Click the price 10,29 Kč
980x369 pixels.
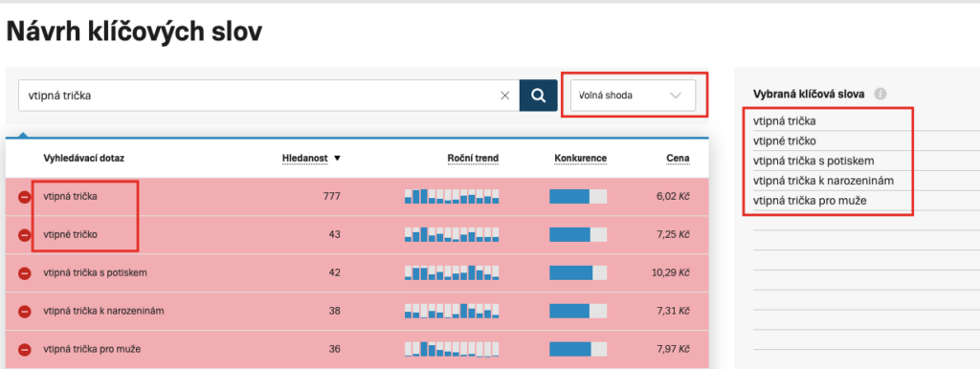pos(671,272)
